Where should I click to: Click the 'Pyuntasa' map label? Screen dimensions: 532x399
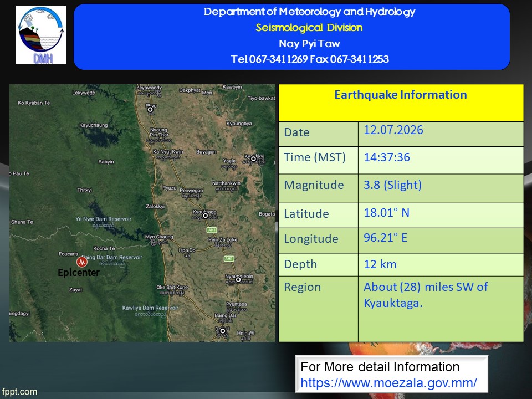236,304
